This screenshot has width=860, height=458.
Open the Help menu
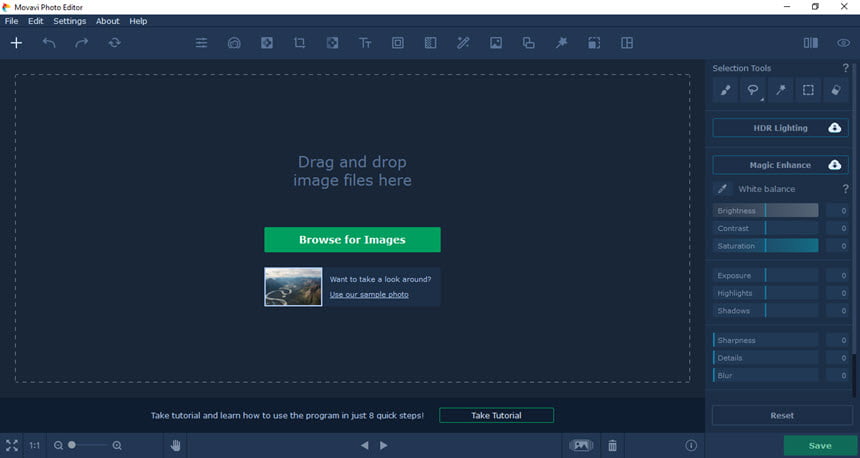pos(138,21)
